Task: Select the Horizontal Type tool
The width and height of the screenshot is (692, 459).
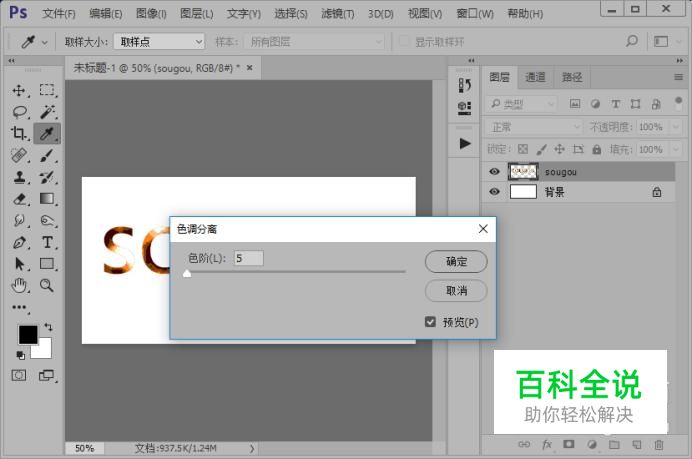Action: (x=47, y=242)
